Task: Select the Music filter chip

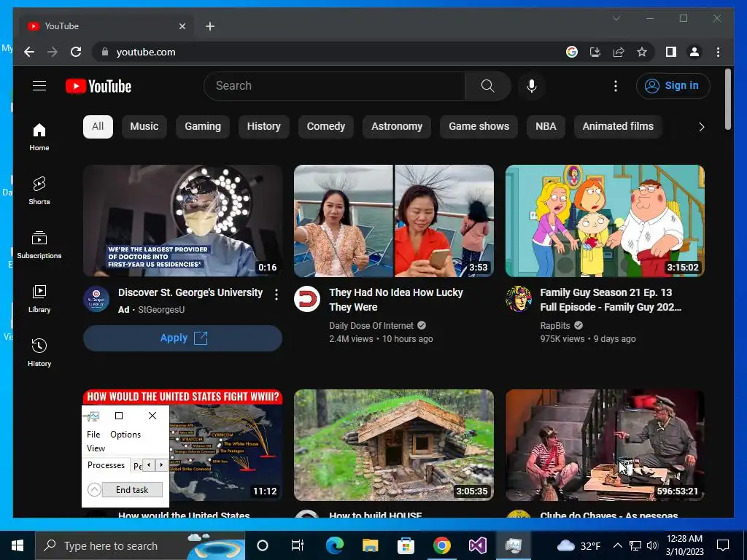Action: 144,127
